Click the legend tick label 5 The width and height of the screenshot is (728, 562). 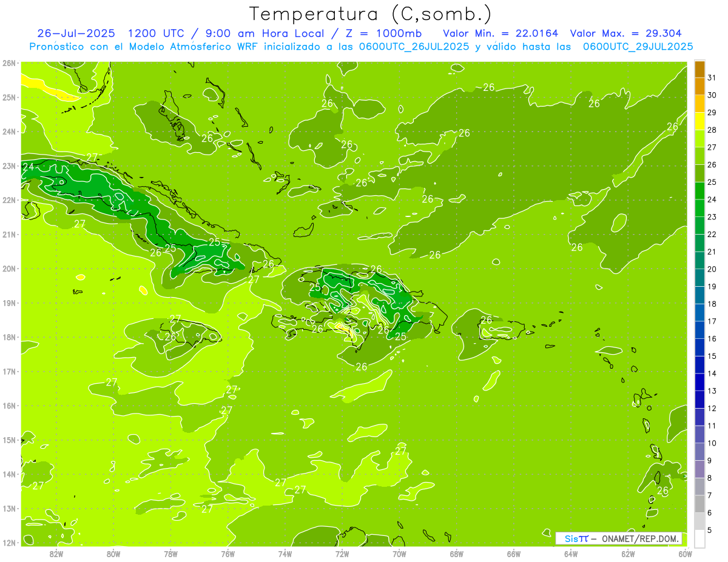pos(710,530)
